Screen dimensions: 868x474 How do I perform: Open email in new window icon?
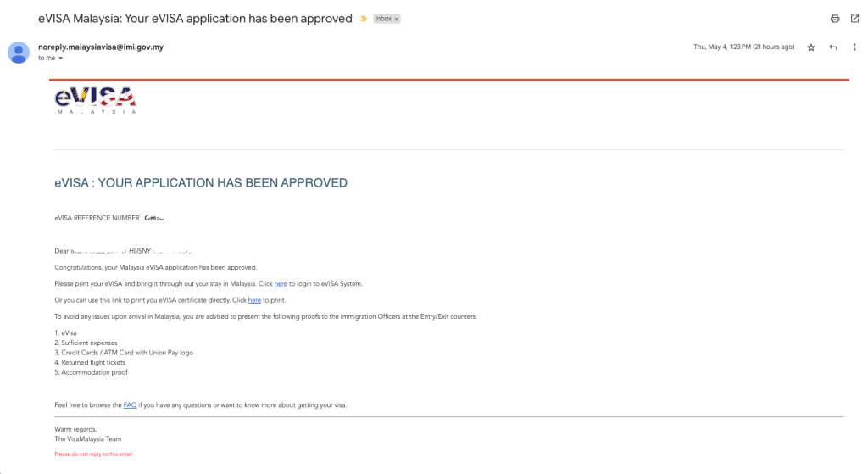854,19
